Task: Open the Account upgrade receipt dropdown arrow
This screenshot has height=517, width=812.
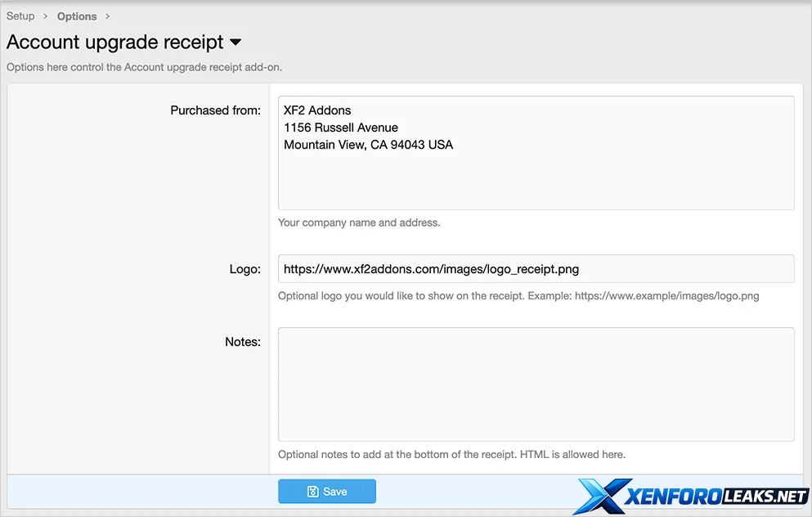Action: (236, 42)
